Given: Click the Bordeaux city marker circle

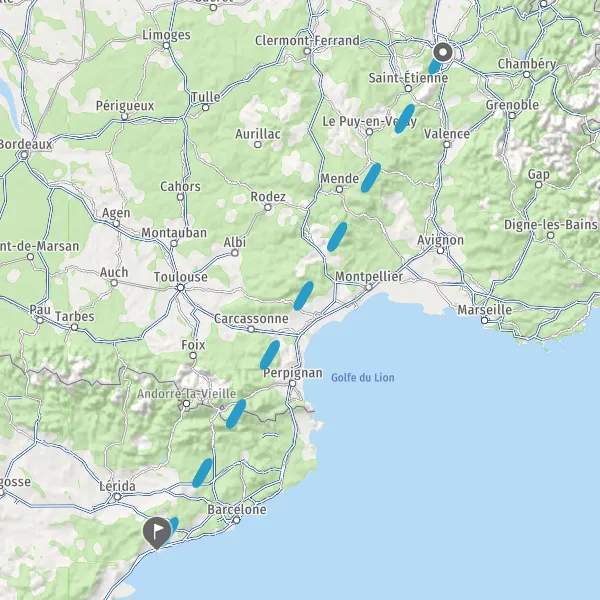Looking at the screenshot, I should [x=24, y=155].
